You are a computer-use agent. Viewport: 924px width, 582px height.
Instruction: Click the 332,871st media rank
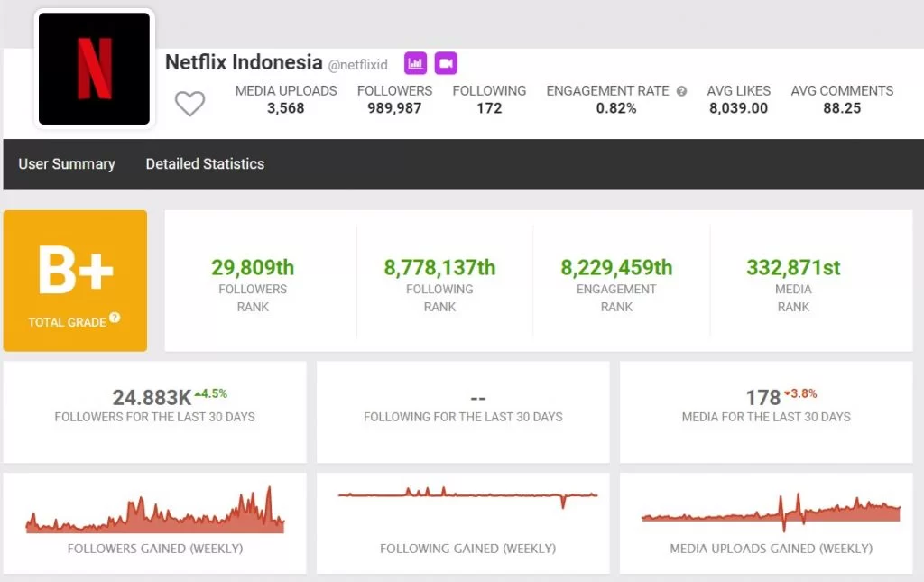click(x=793, y=267)
